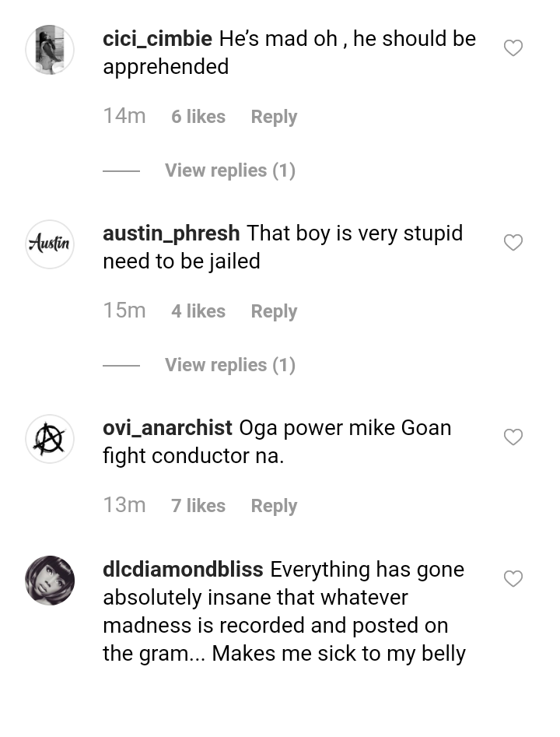The image size is (560, 737).
Task: Open cici_cimbie username link
Action: [x=158, y=39]
